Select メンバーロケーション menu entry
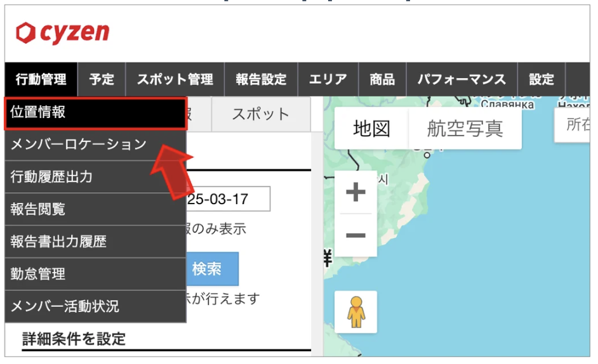The width and height of the screenshot is (598, 364). tap(95, 145)
